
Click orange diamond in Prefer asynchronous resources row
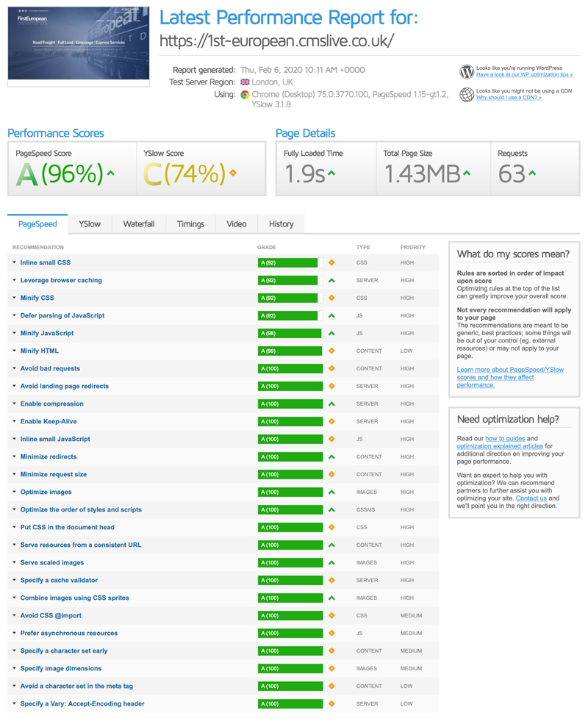[x=331, y=633]
